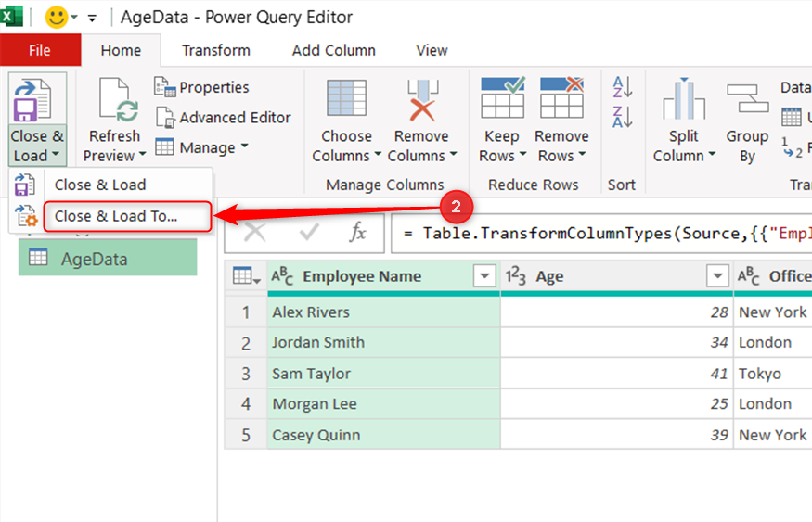Click the Close & Load To... menu icon

point(25,216)
